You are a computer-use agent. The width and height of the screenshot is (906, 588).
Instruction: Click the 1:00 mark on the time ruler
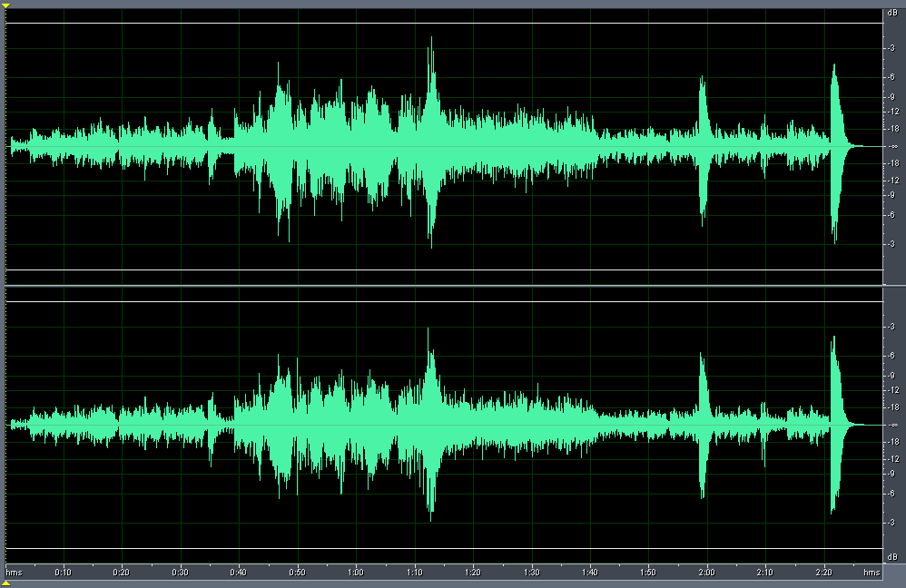[356, 573]
